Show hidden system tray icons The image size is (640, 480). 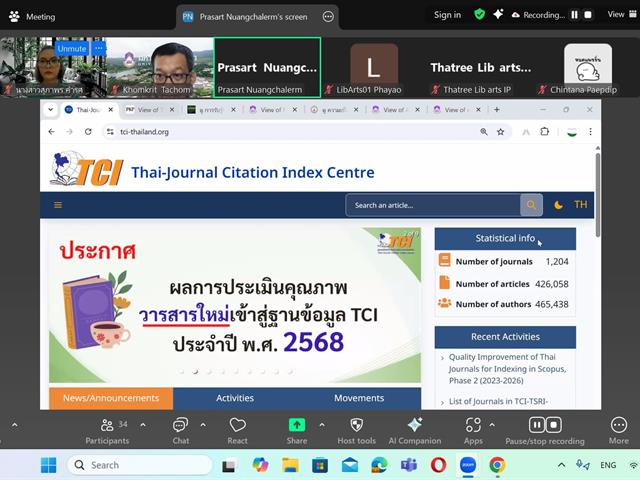(x=562, y=465)
